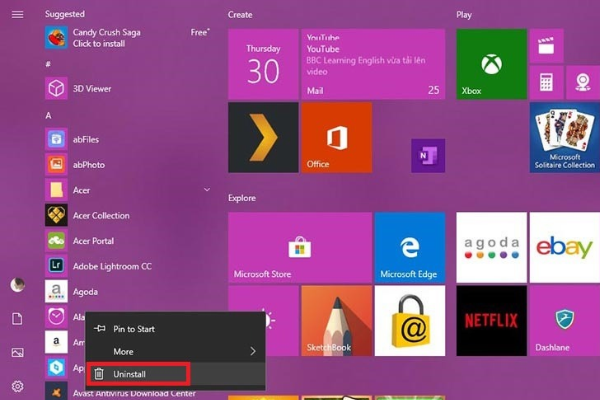Open the agoda tile
This screenshot has width=600, height=400.
pyautogui.click(x=491, y=247)
